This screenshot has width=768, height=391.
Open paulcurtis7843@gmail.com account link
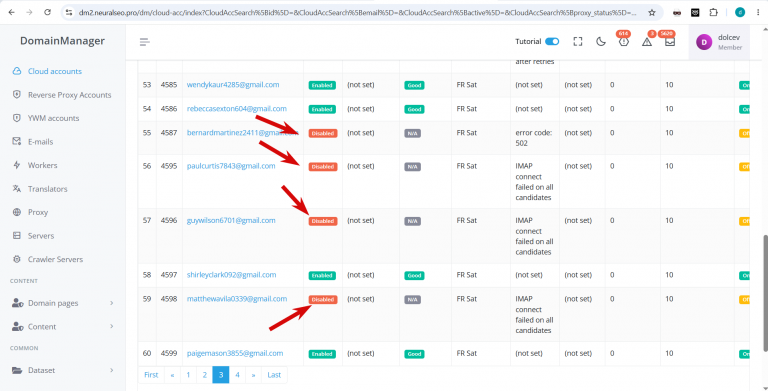click(x=231, y=166)
